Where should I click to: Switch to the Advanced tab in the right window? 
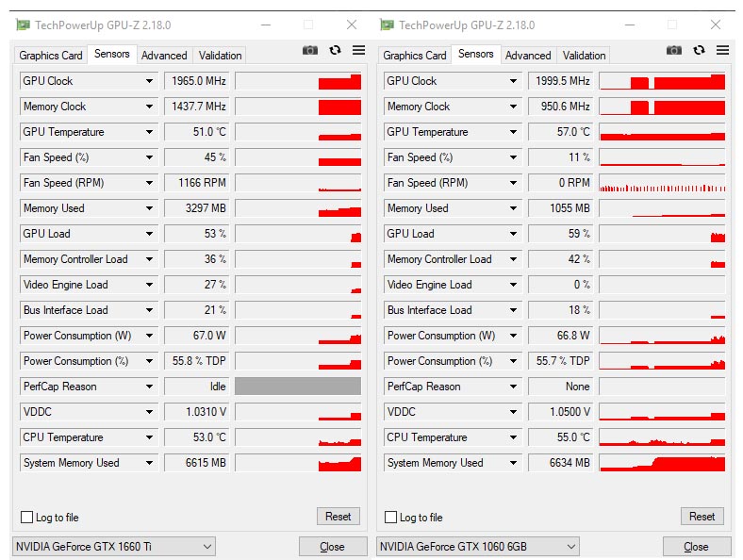pyautogui.click(x=528, y=56)
